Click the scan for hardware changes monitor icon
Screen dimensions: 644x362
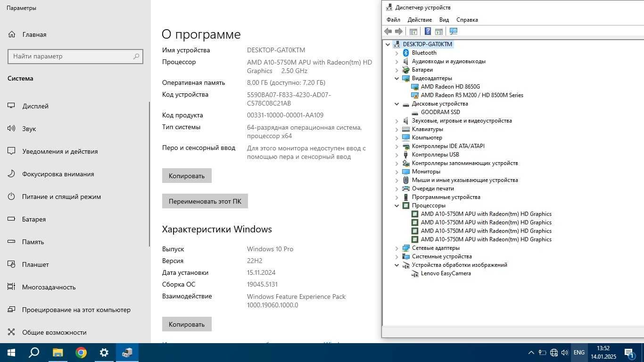(454, 32)
